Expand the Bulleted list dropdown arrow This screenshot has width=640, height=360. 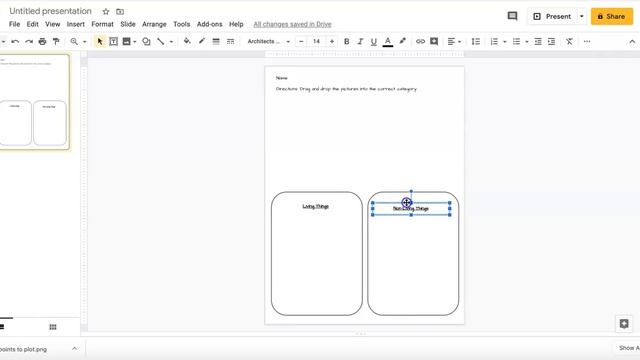click(x=527, y=42)
